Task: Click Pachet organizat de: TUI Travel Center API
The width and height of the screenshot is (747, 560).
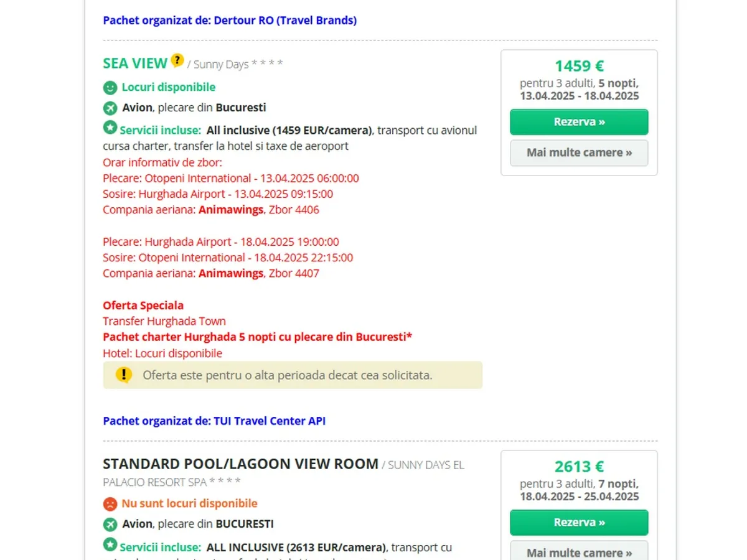Action: (x=214, y=421)
